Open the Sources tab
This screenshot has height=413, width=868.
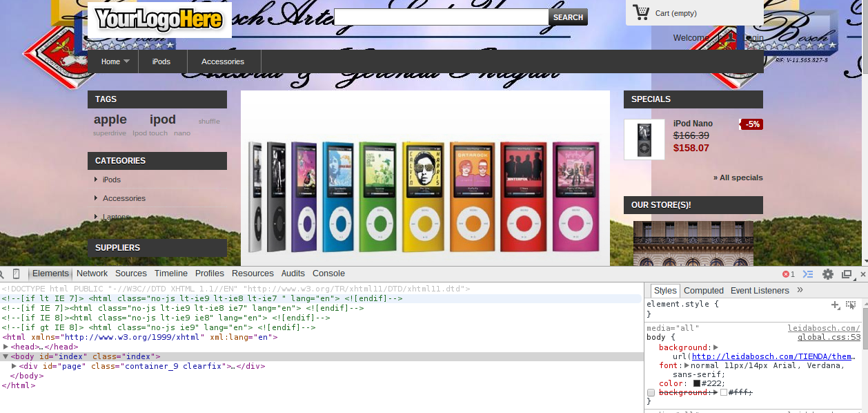[131, 273]
